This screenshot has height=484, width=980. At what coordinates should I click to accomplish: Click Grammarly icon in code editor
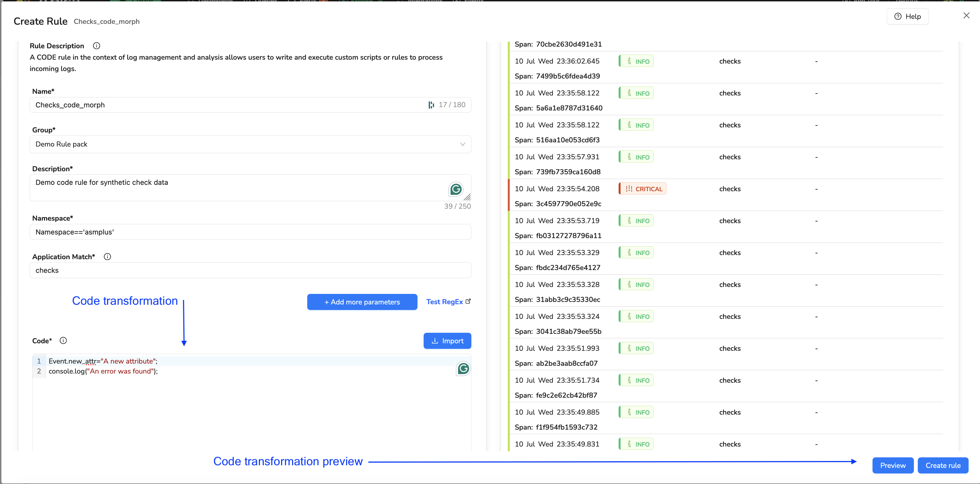(x=463, y=369)
